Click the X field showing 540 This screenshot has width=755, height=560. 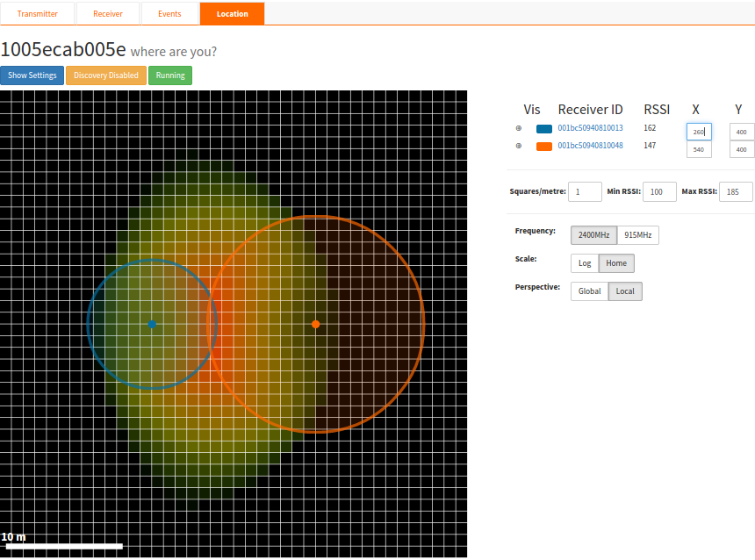[x=699, y=150]
